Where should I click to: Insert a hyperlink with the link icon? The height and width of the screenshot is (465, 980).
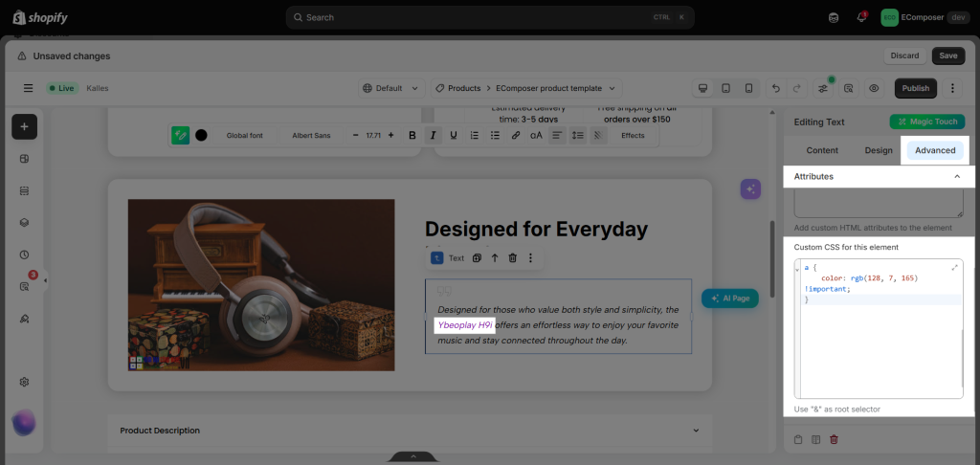[516, 135]
